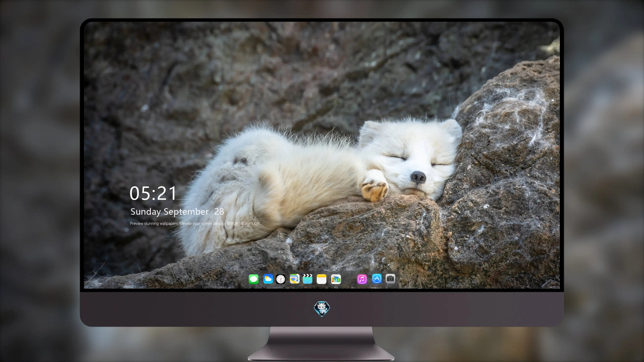This screenshot has width=644, height=362.
Task: Click the Bizhimi.CN text
Action: pyautogui.click(x=250, y=223)
